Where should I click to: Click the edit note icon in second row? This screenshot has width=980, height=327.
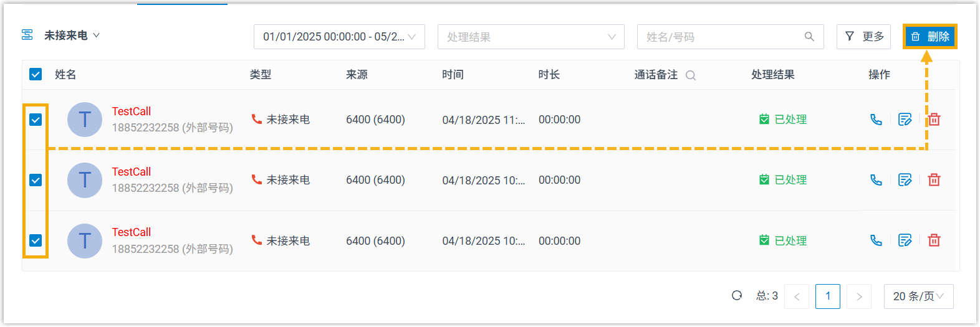pyautogui.click(x=905, y=180)
